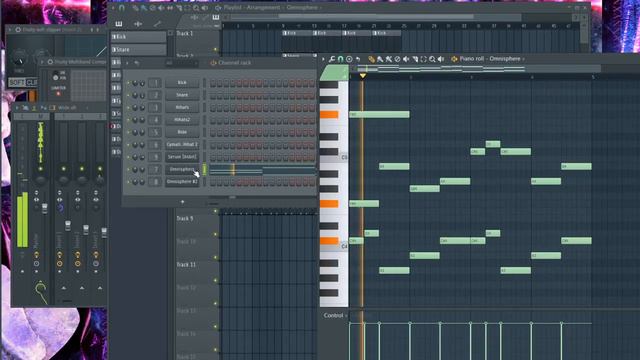Image resolution: width=640 pixels, height=360 pixels.
Task: Open the Channel rack menu arrow
Action: [x=127, y=63]
